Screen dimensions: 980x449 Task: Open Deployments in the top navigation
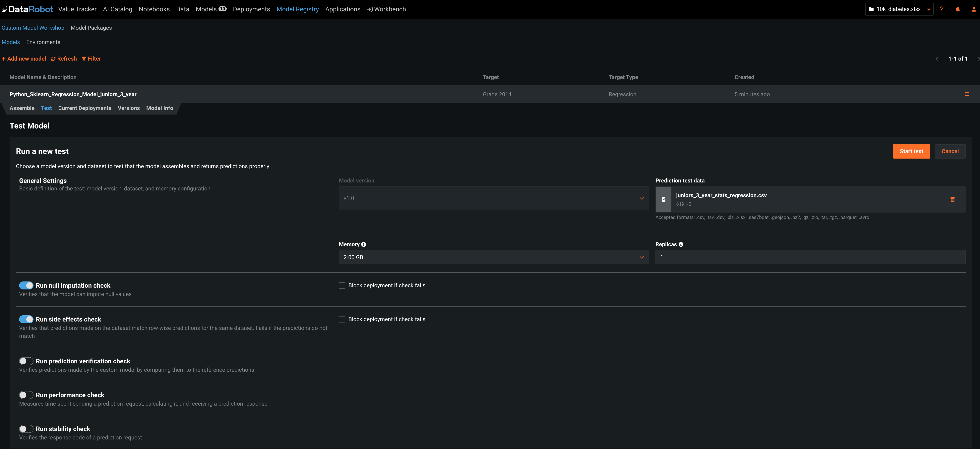click(x=251, y=9)
